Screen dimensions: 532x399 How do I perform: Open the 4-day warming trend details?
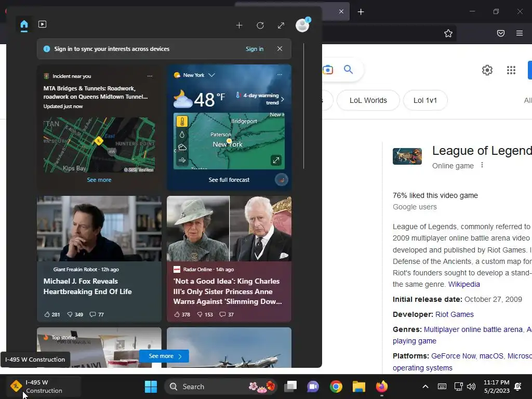coord(260,99)
